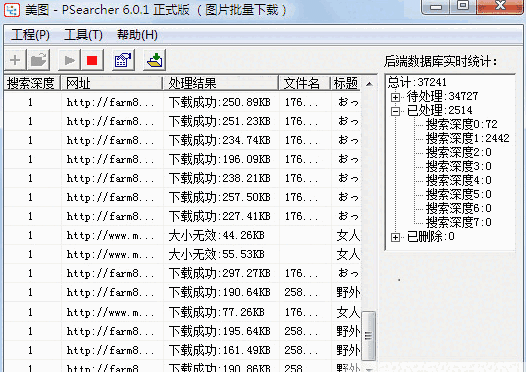Select tree item 搜索深度2:0

point(459,152)
